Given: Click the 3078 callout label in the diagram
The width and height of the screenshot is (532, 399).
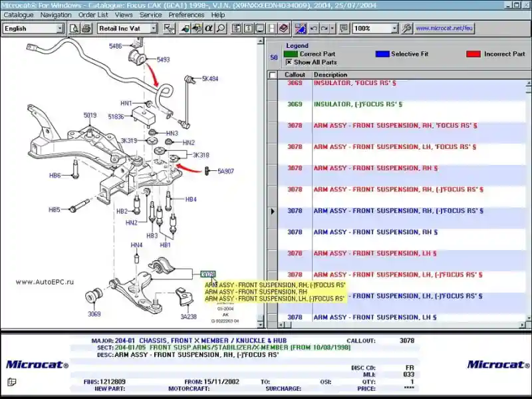Looking at the screenshot, I should click(207, 274).
